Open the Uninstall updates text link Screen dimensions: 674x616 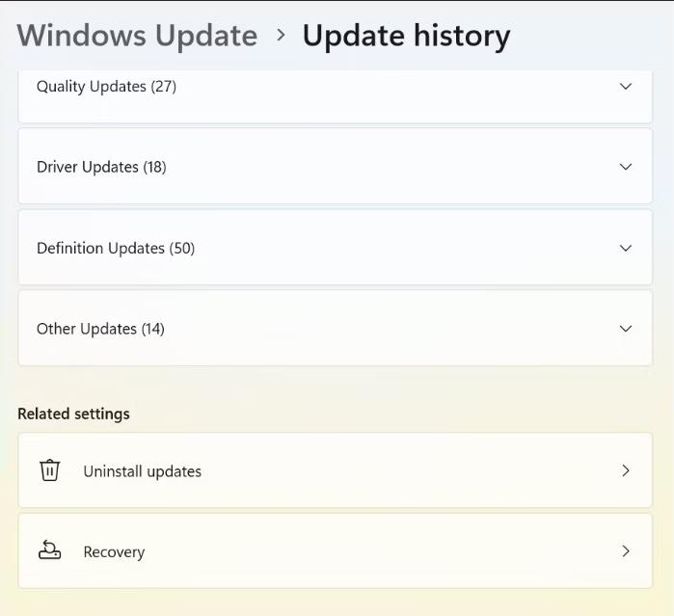pos(143,471)
